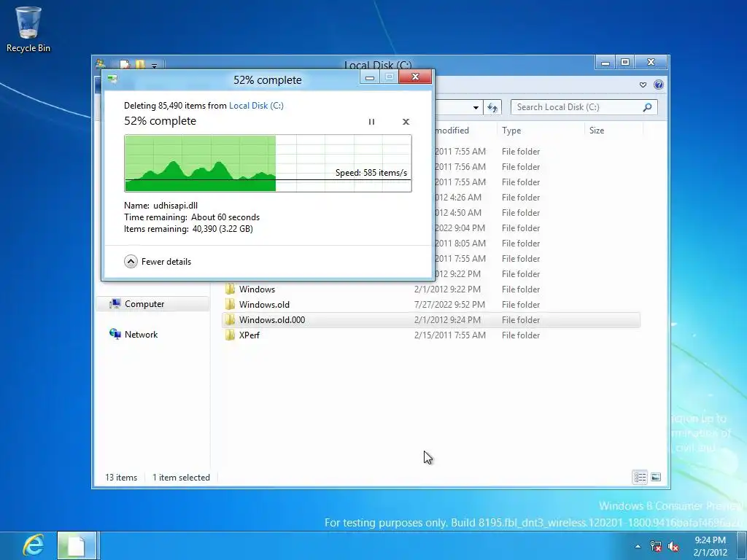Select Computer in the navigation pane
Viewport: 747px width, 560px height.
click(x=152, y=304)
